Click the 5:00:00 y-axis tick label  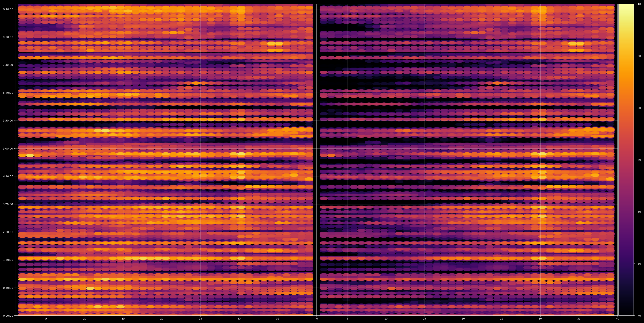[x=8, y=148]
